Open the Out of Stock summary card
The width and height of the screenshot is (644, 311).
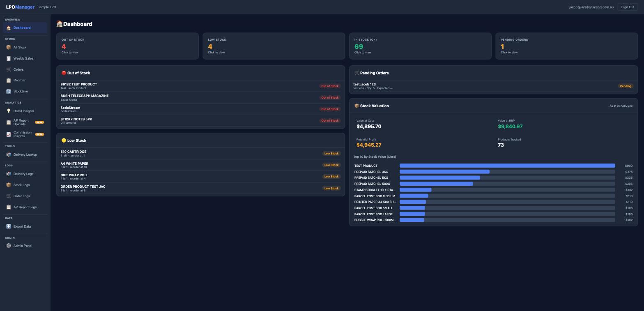(x=127, y=46)
